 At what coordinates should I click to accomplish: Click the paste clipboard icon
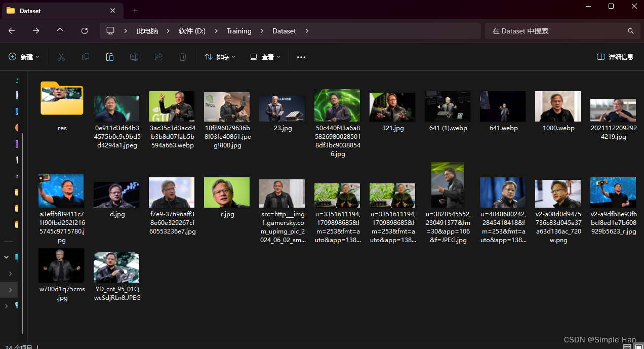click(110, 57)
